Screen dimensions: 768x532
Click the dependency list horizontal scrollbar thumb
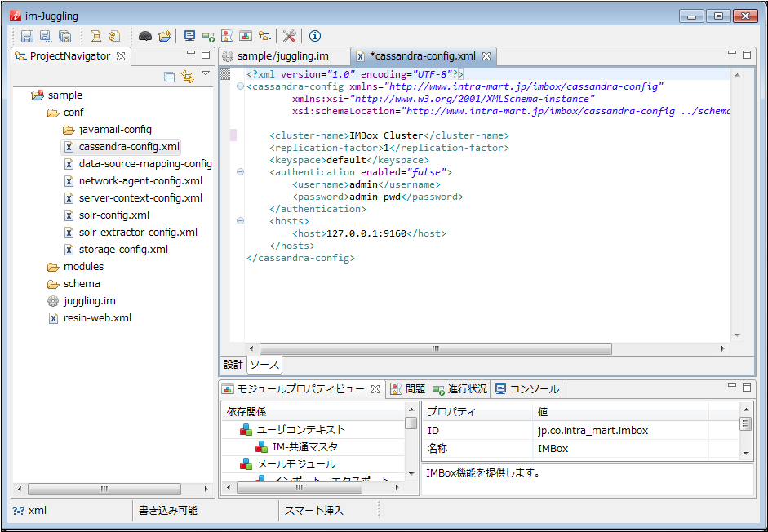point(300,487)
